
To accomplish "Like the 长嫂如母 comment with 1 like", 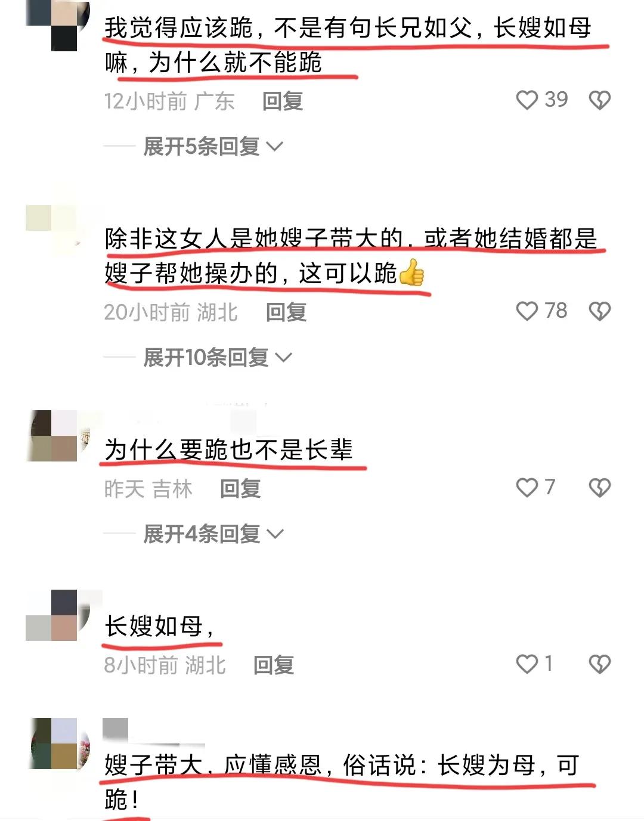I will point(527,664).
